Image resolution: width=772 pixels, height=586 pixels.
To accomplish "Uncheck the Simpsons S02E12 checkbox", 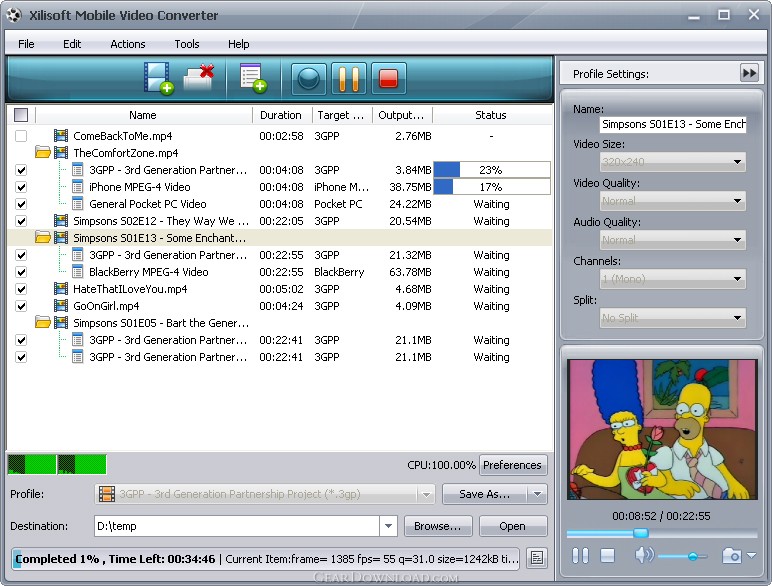I will point(21,221).
